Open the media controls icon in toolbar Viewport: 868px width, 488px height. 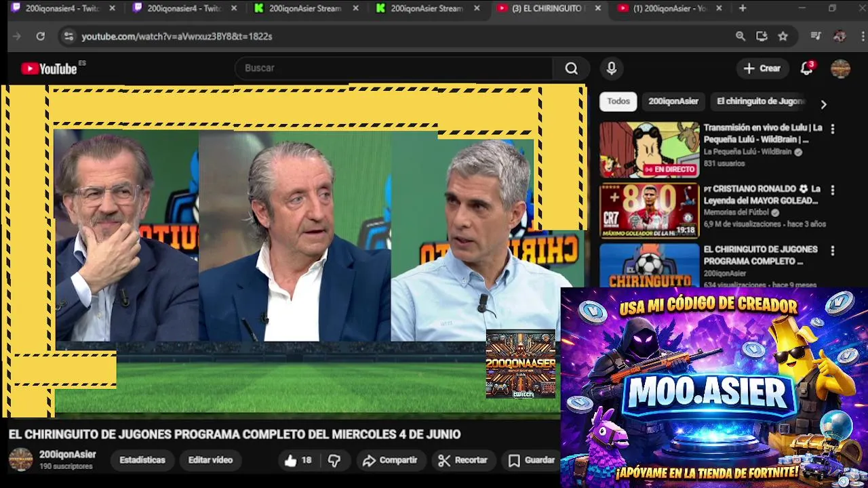(x=816, y=37)
